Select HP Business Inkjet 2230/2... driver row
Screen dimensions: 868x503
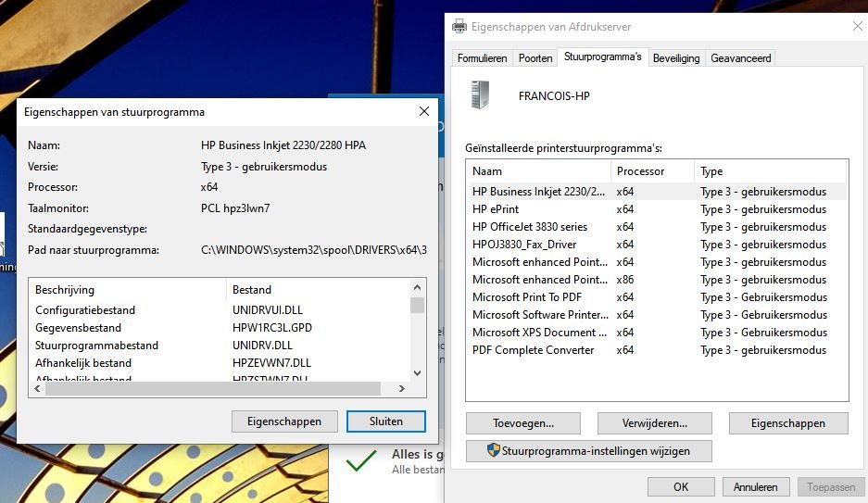coord(657,192)
